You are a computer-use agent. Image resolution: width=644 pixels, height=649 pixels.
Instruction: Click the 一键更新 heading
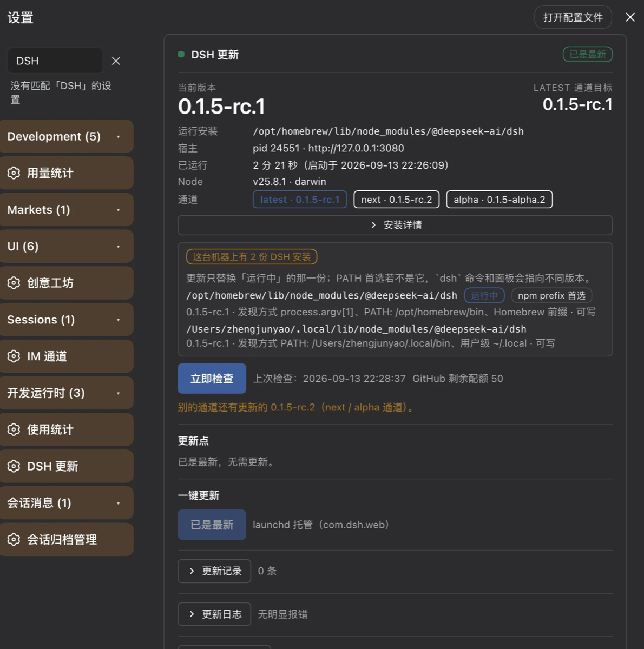coord(199,495)
